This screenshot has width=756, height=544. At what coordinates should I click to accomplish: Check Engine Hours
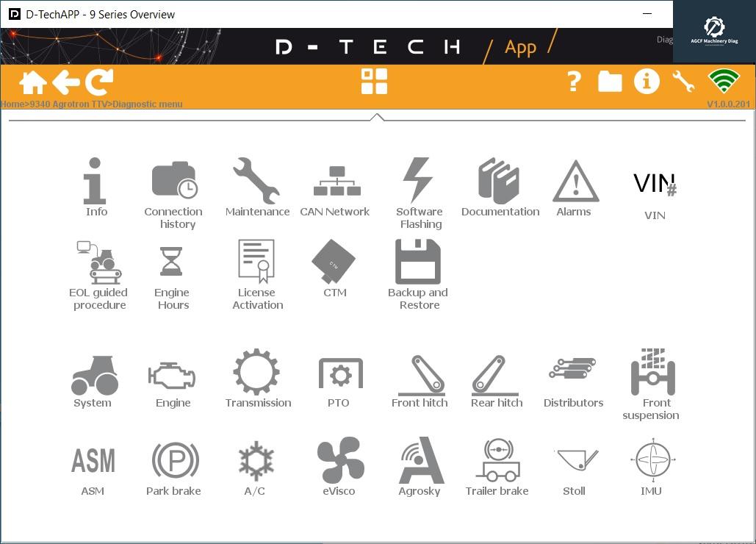[x=172, y=261]
